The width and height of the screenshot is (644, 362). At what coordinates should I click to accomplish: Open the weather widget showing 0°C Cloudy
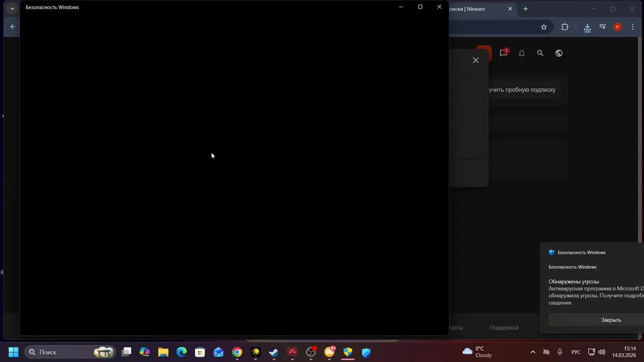pos(477,352)
